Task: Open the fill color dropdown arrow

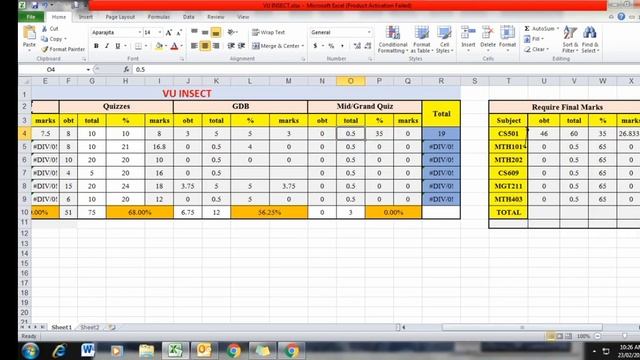Action: tap(166, 46)
